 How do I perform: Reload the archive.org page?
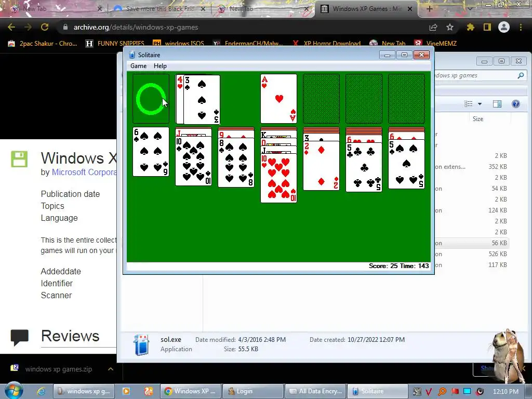pos(45,27)
